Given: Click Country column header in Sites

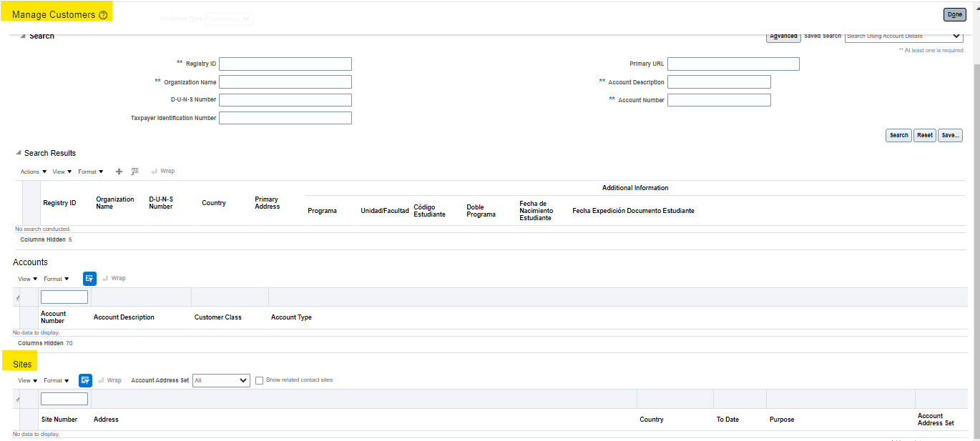Looking at the screenshot, I should pyautogui.click(x=652, y=420).
